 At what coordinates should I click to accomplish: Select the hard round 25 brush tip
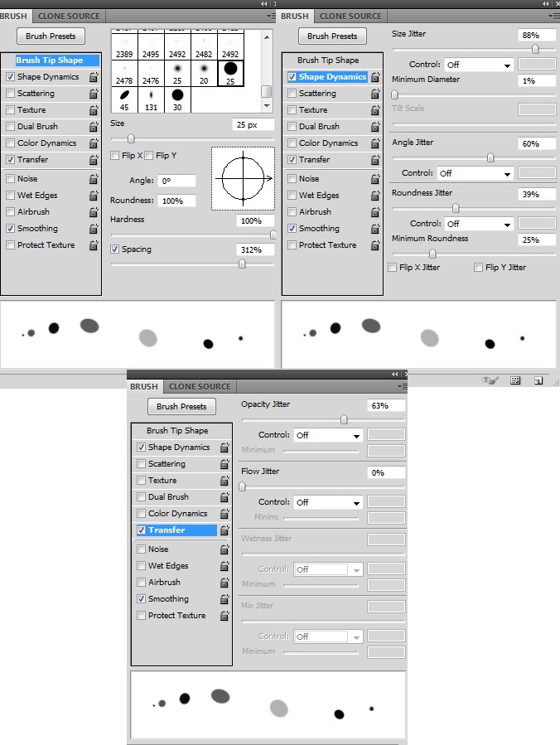(x=230, y=73)
